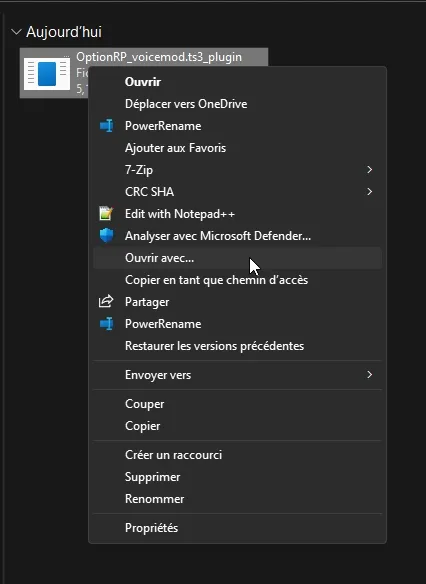Select Copier en tant que chemin d'accès
426x584 pixels.
(x=237, y=280)
